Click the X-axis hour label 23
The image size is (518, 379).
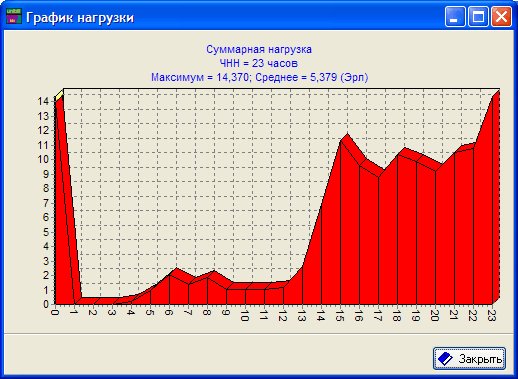tap(492, 316)
